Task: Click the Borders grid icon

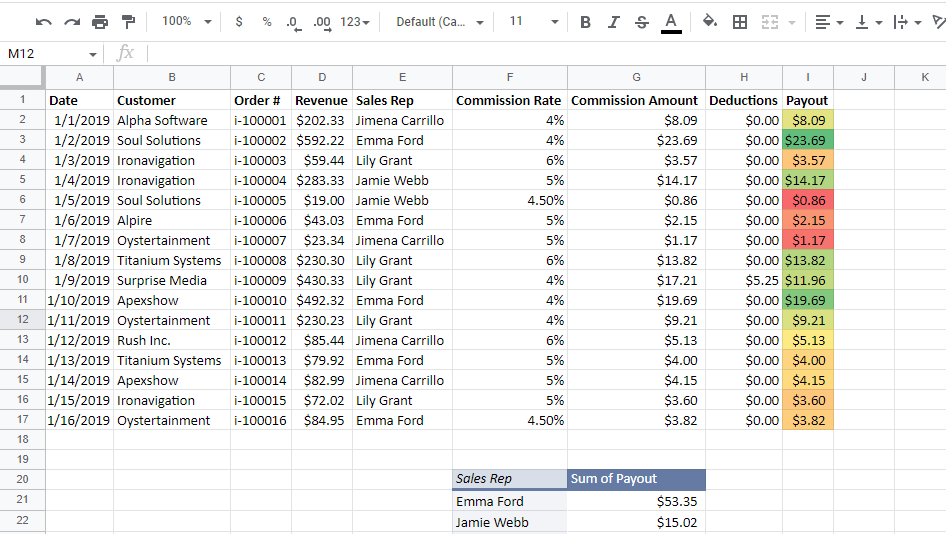Action: pos(740,22)
